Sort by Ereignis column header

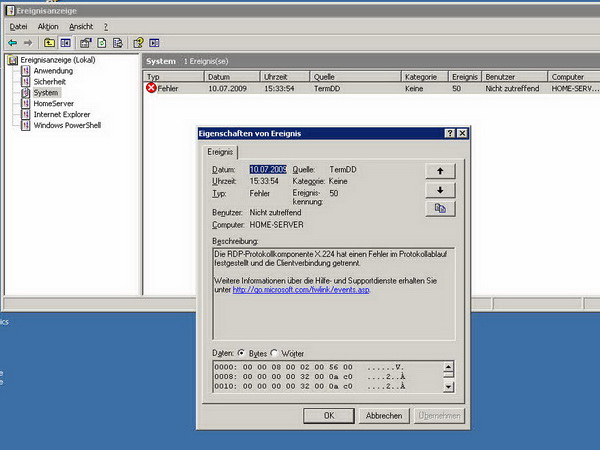click(x=465, y=77)
